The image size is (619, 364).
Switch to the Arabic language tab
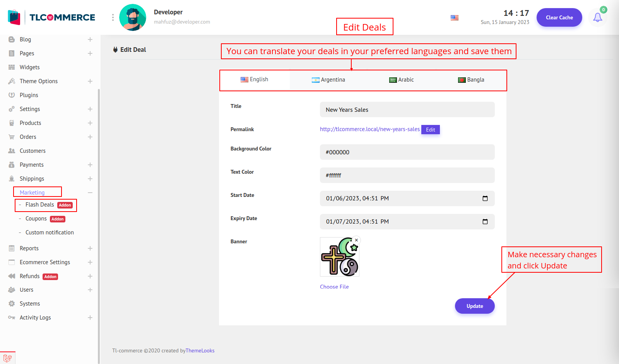(x=402, y=80)
